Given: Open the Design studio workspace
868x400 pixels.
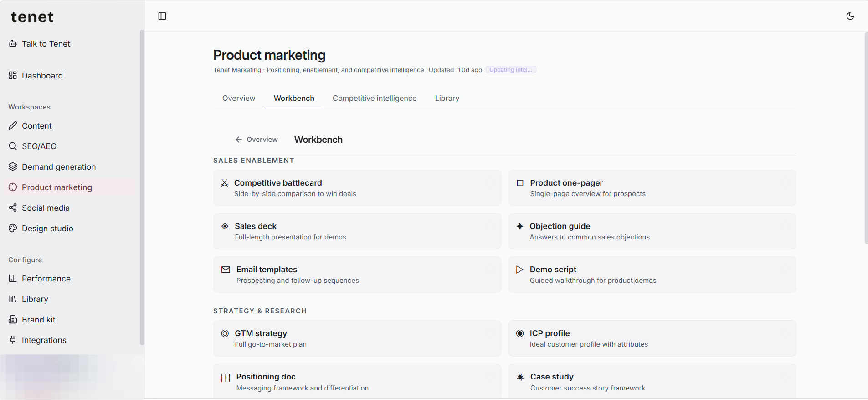Looking at the screenshot, I should 68,229.
